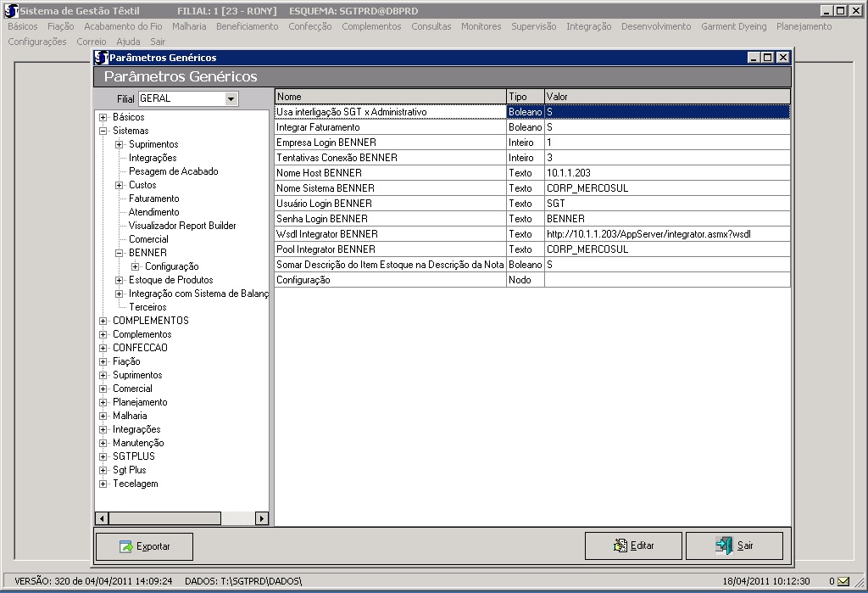Collapse the Sistemas tree node
The height and width of the screenshot is (593, 868).
coord(103,131)
